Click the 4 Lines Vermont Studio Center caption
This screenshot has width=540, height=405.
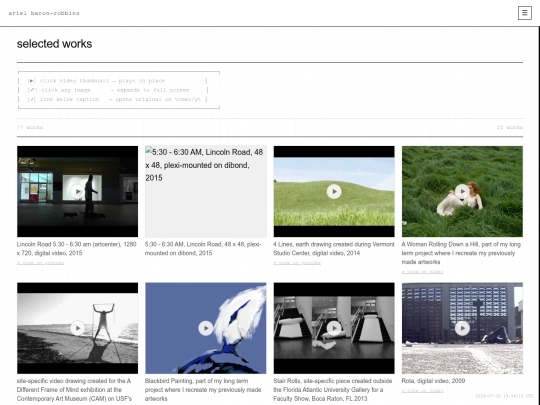click(334, 249)
